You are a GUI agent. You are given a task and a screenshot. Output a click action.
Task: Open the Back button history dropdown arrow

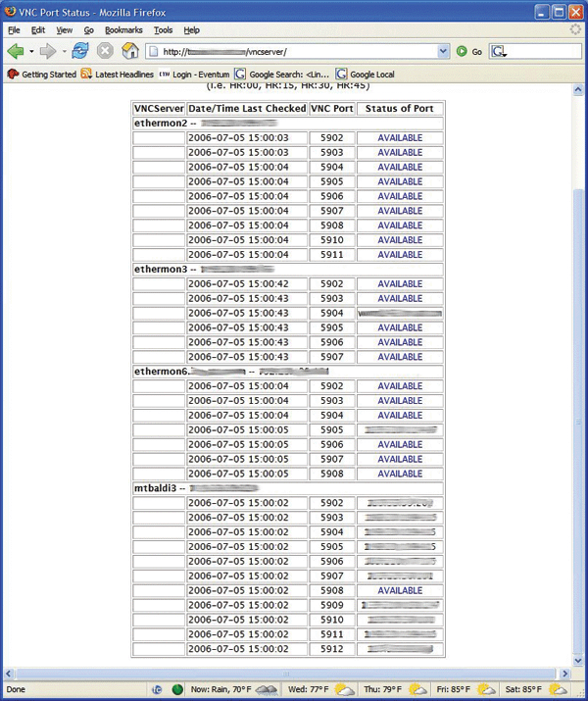click(x=31, y=51)
